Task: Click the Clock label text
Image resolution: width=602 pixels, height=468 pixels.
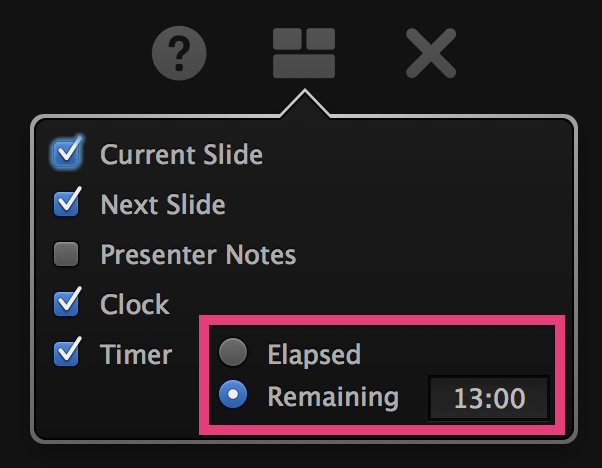Action: click(x=134, y=304)
